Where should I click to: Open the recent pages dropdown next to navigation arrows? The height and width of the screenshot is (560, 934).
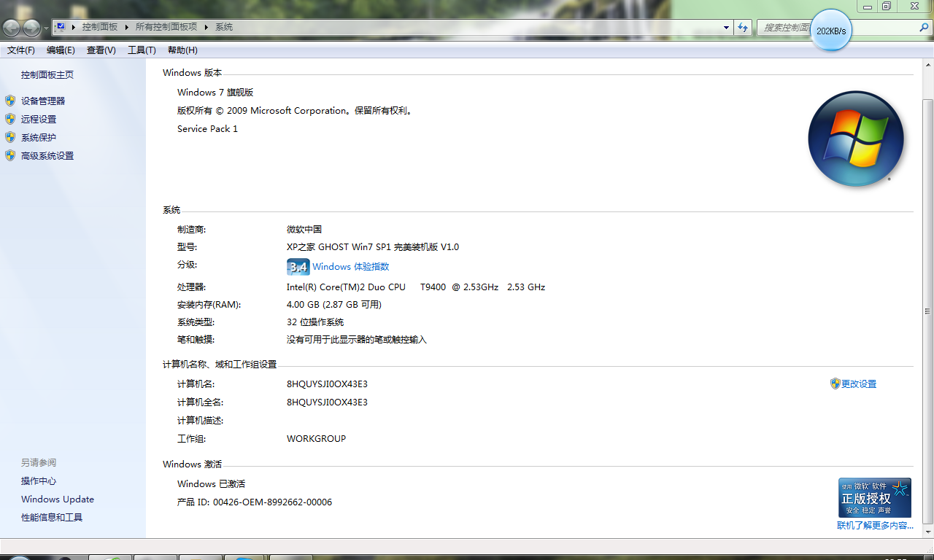point(47,28)
